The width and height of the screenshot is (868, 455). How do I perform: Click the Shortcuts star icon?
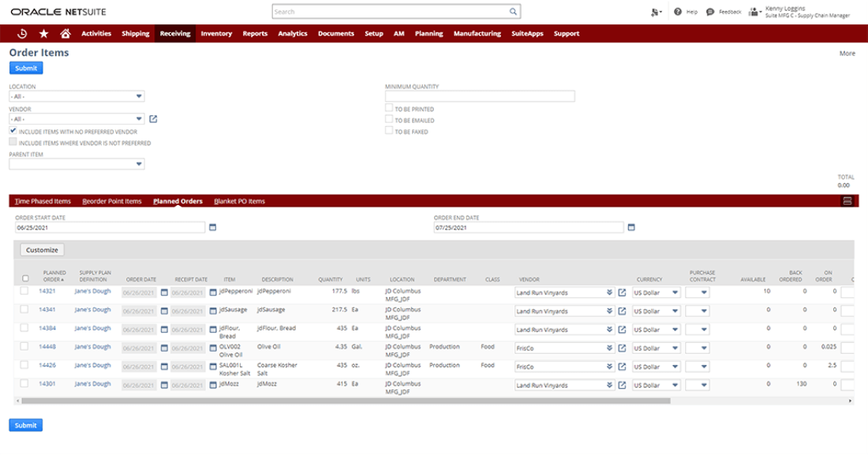point(43,34)
